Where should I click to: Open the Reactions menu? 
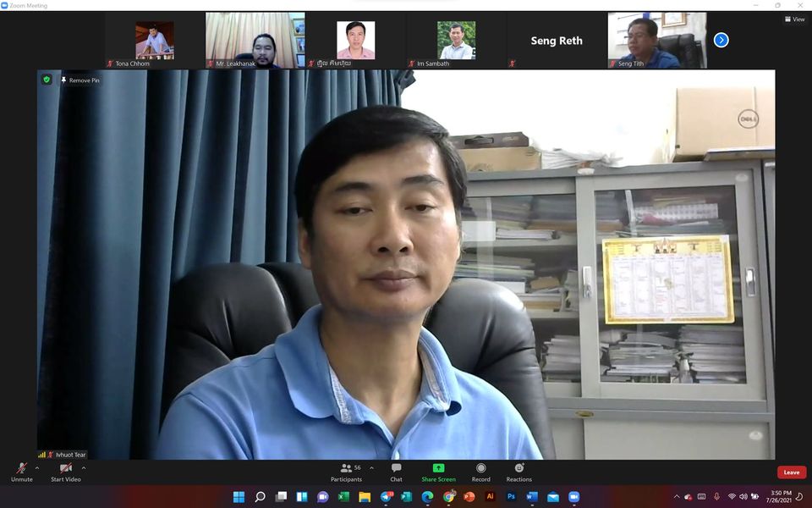[518, 472]
